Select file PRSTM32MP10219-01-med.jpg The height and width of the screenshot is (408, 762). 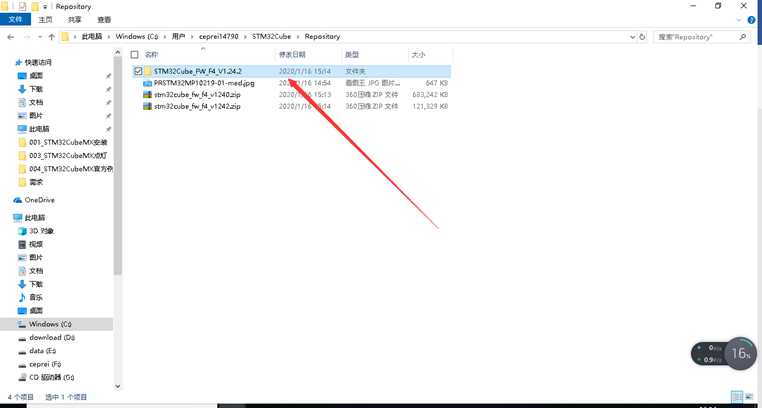(x=204, y=83)
